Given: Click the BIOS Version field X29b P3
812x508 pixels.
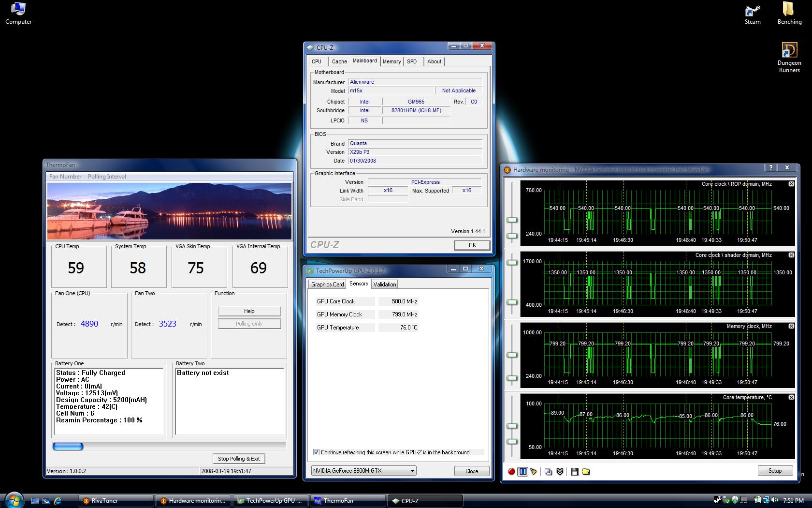Looking at the screenshot, I should click(415, 152).
